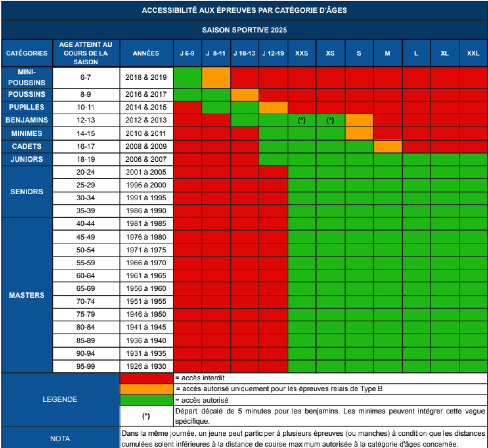
Task: Click the orange cell in the Cadets row
Action: [x=388, y=146]
